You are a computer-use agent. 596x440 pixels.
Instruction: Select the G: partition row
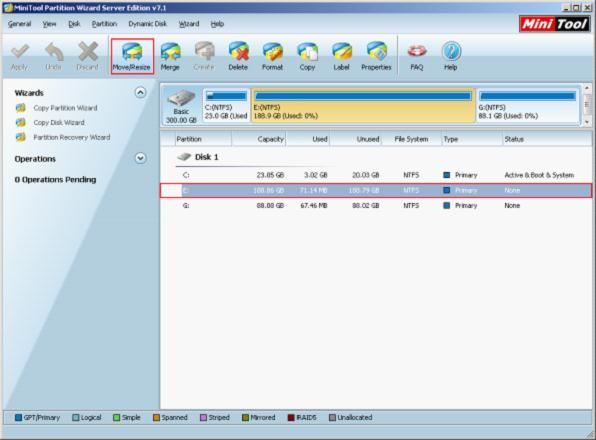[376, 206]
